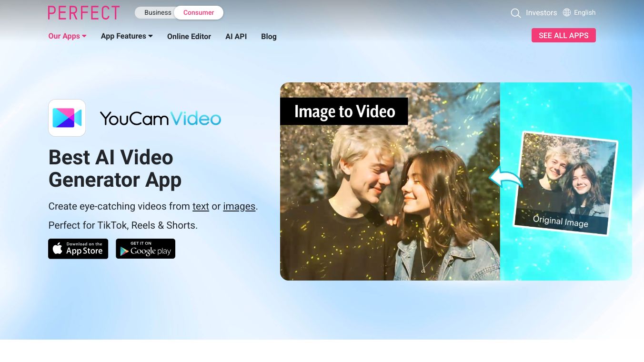
Task: Click the Original Image photo thumbnail
Action: pos(565,183)
